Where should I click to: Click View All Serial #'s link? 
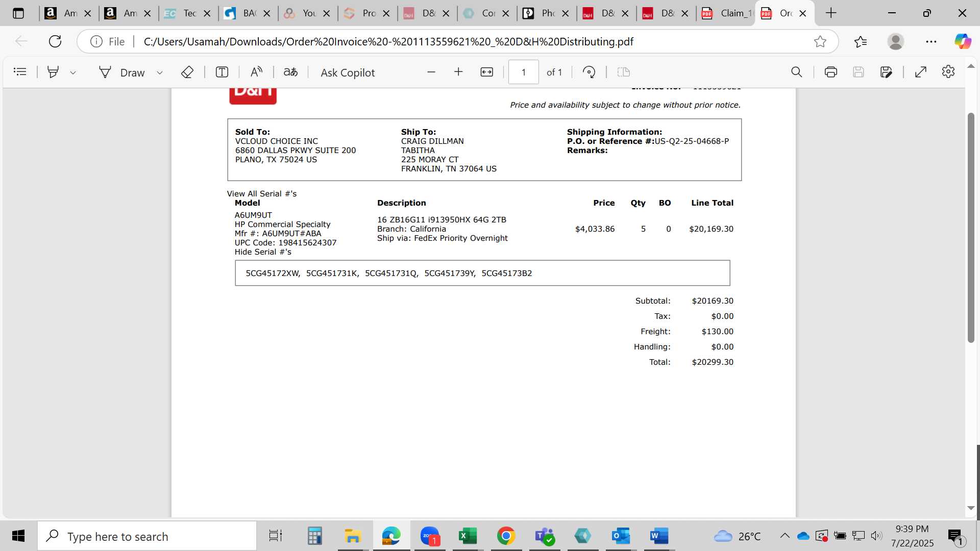coord(261,194)
